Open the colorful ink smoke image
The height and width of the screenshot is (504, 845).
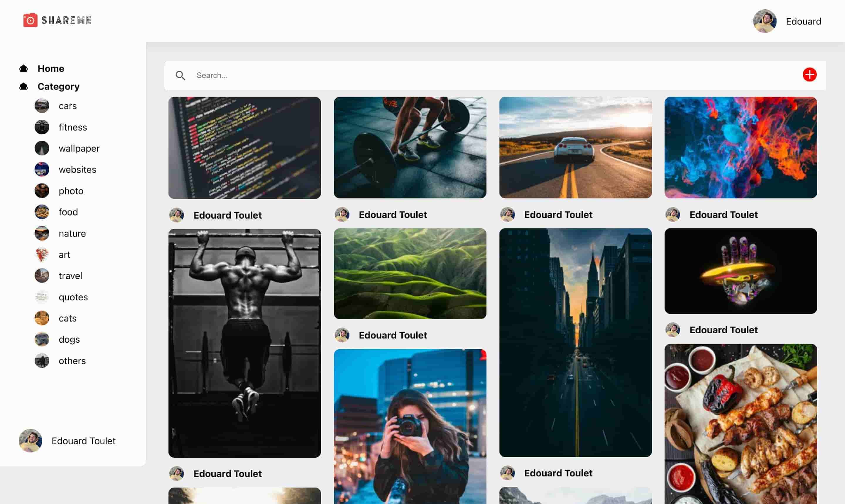pos(740,148)
